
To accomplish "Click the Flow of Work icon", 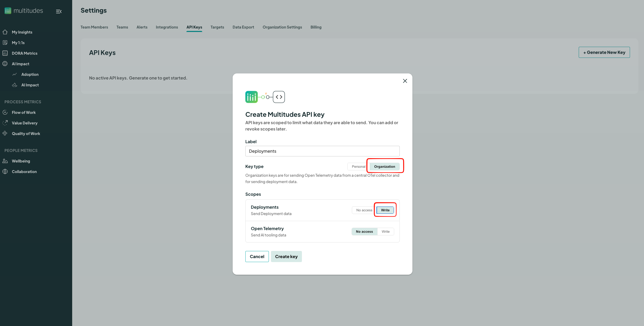I will [5, 112].
